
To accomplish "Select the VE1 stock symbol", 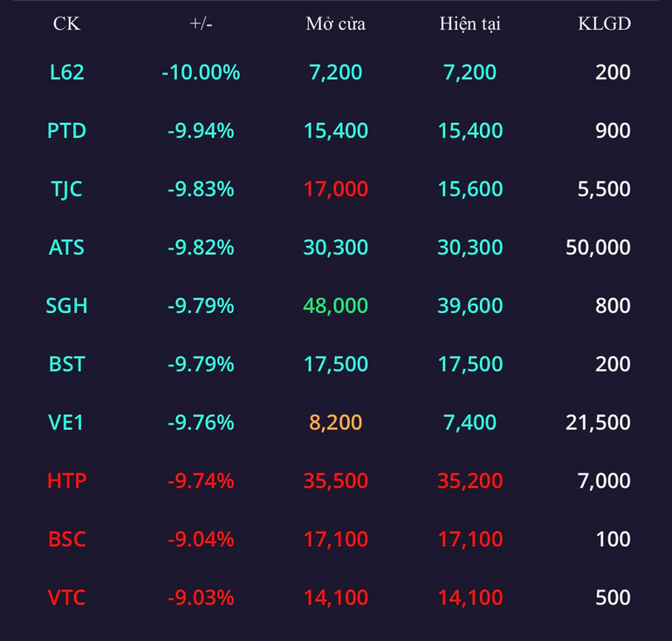I will pos(65,423).
